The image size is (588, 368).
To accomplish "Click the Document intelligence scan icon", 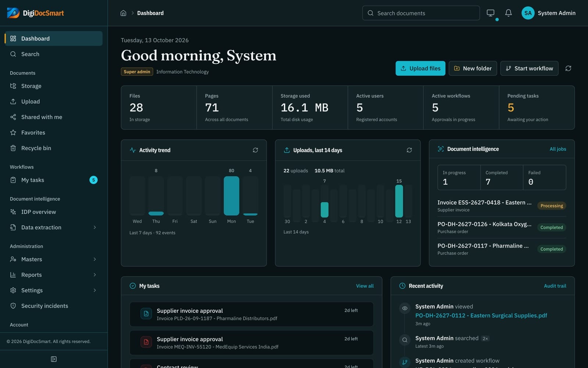I will 441,149.
